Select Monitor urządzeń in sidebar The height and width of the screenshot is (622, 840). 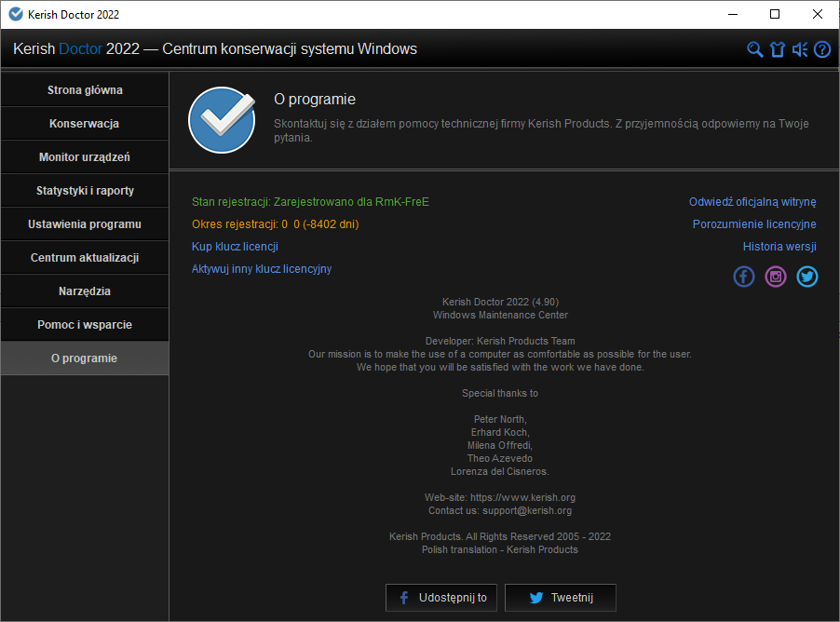coord(85,157)
